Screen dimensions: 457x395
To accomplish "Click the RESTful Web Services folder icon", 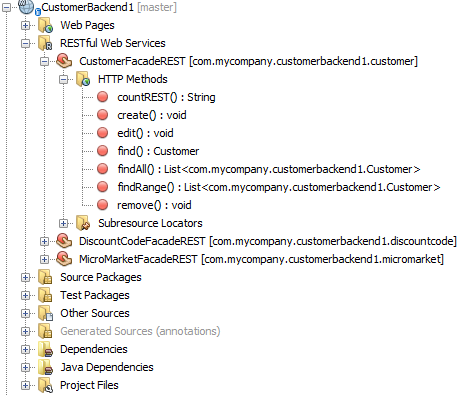I will point(45,43).
